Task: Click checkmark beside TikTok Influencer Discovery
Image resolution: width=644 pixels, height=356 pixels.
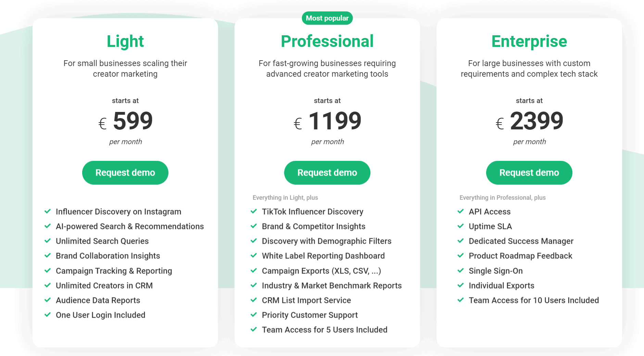Action: 254,211
